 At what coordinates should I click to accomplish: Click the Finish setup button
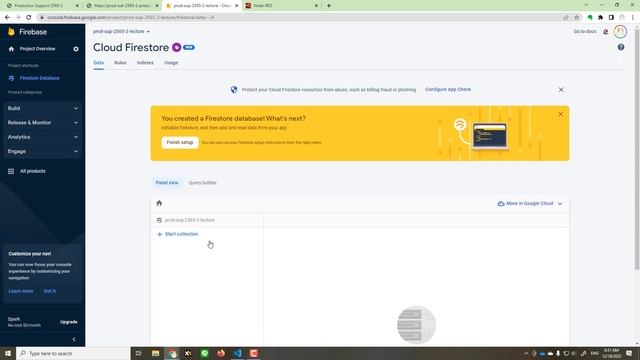[x=180, y=142]
